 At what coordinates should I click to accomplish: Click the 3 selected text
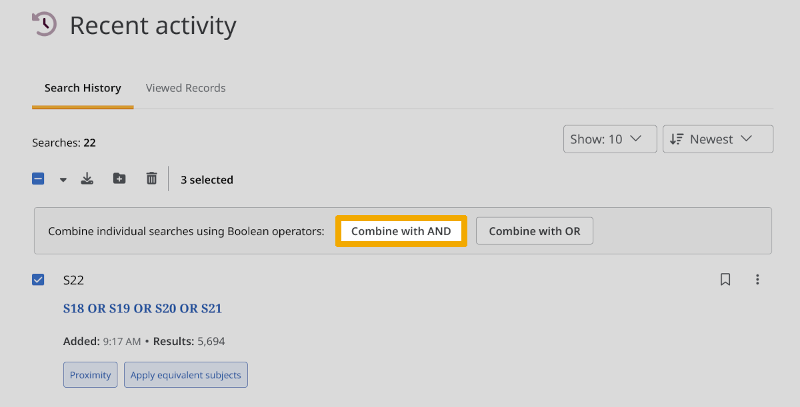[207, 180]
